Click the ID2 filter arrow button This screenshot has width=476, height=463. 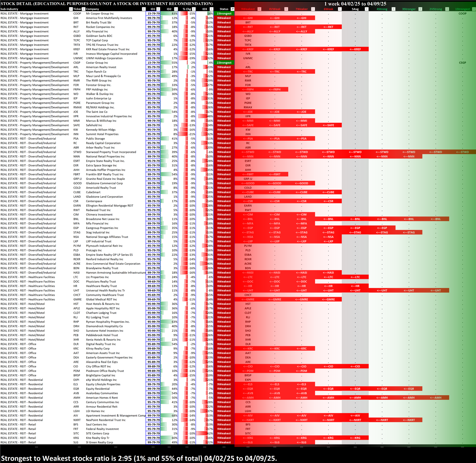click(176, 9)
